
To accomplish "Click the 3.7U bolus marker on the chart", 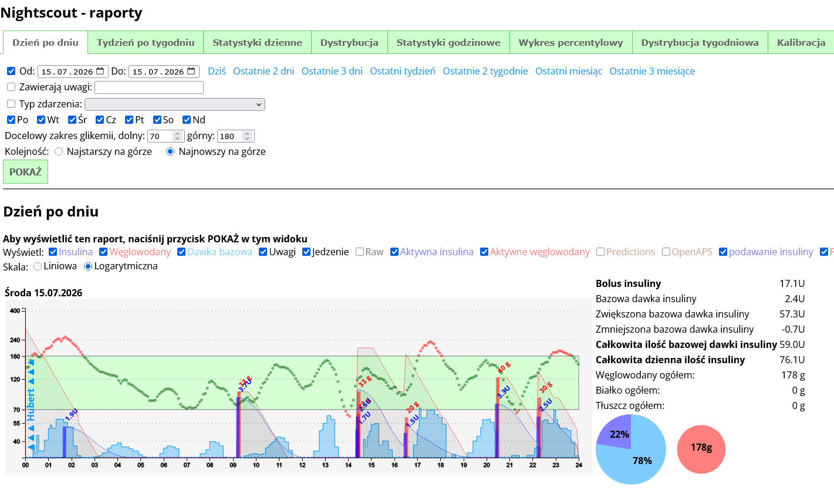I will coord(245,385).
